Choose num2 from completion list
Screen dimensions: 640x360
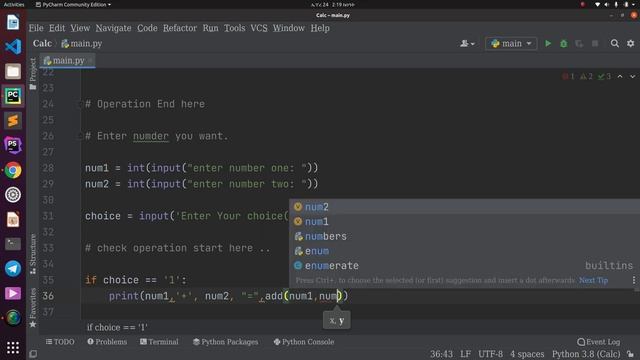click(x=464, y=207)
